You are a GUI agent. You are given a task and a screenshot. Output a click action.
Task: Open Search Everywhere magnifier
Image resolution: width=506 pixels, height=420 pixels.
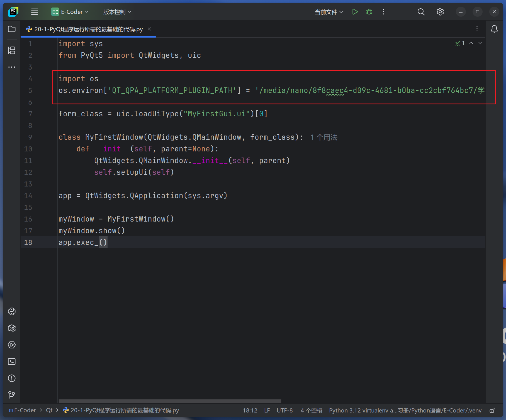coord(421,12)
